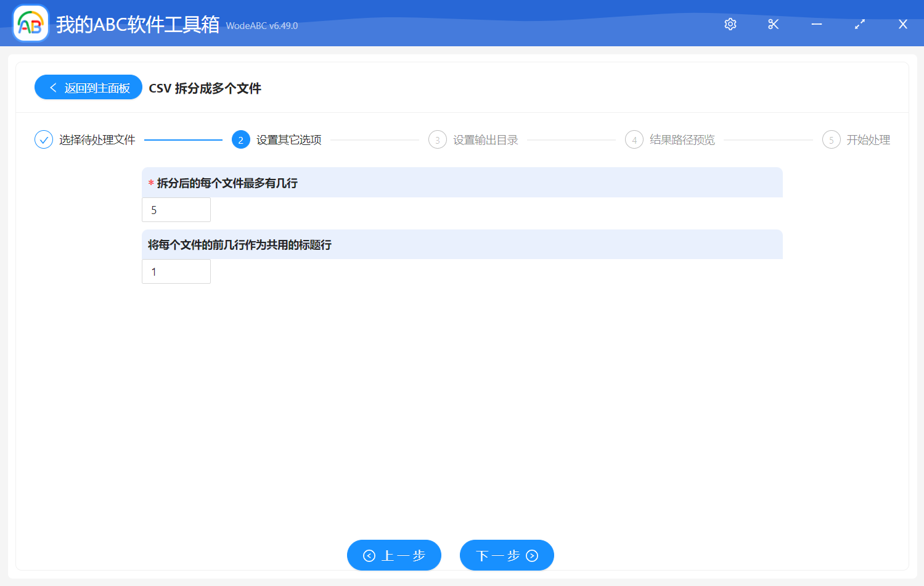The image size is (924, 586).
Task: Click the back arrow icon inside 上一步
Action: tap(369, 555)
